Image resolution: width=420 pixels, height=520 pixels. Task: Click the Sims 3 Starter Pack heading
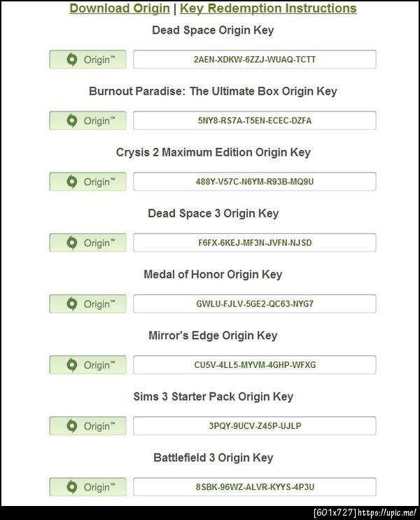click(x=213, y=397)
